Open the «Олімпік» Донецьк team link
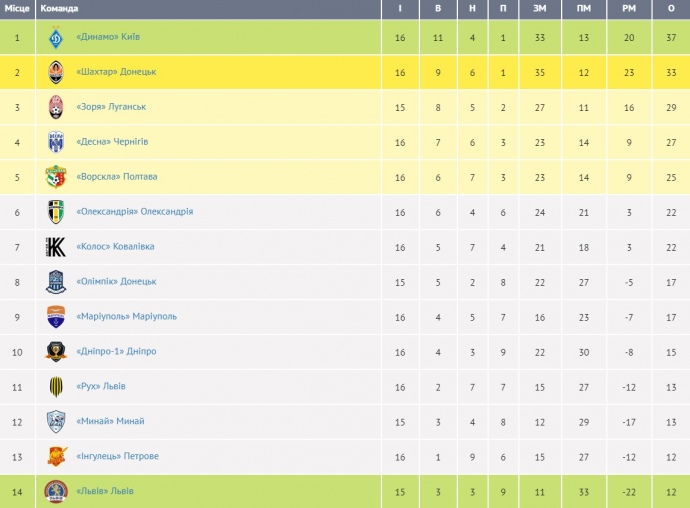The height and width of the screenshot is (508, 690). coord(116,282)
